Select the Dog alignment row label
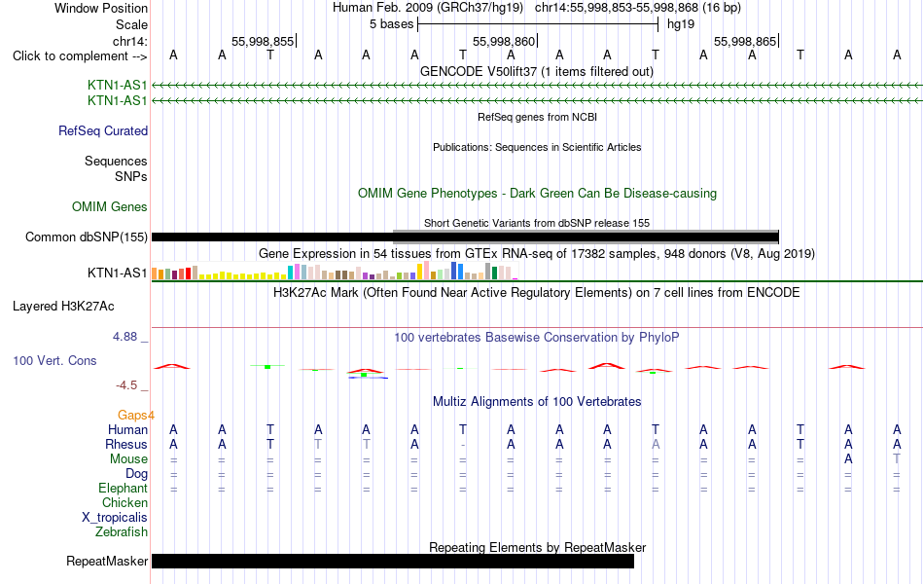The image size is (924, 584). (x=137, y=474)
